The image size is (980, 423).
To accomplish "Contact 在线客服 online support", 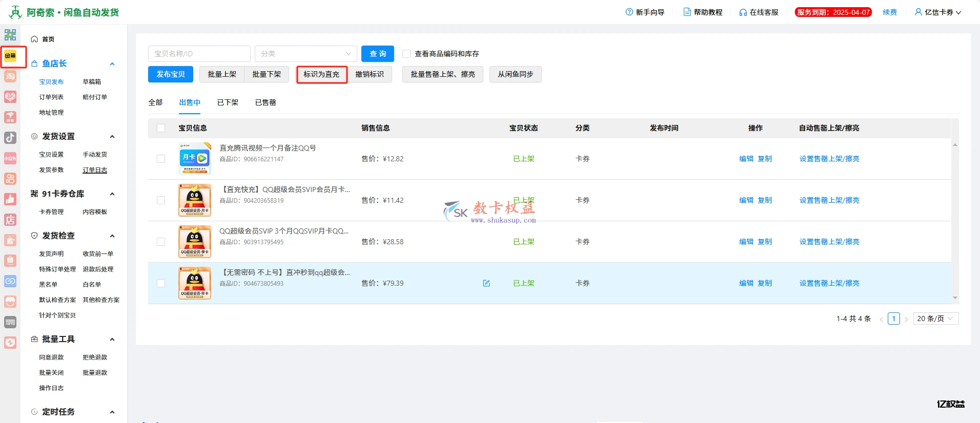I will tap(759, 12).
